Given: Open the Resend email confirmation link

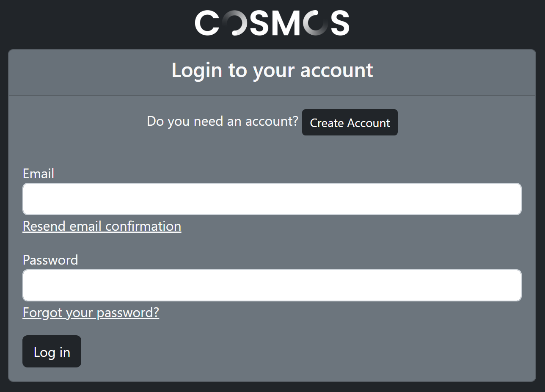Looking at the screenshot, I should coord(102,226).
